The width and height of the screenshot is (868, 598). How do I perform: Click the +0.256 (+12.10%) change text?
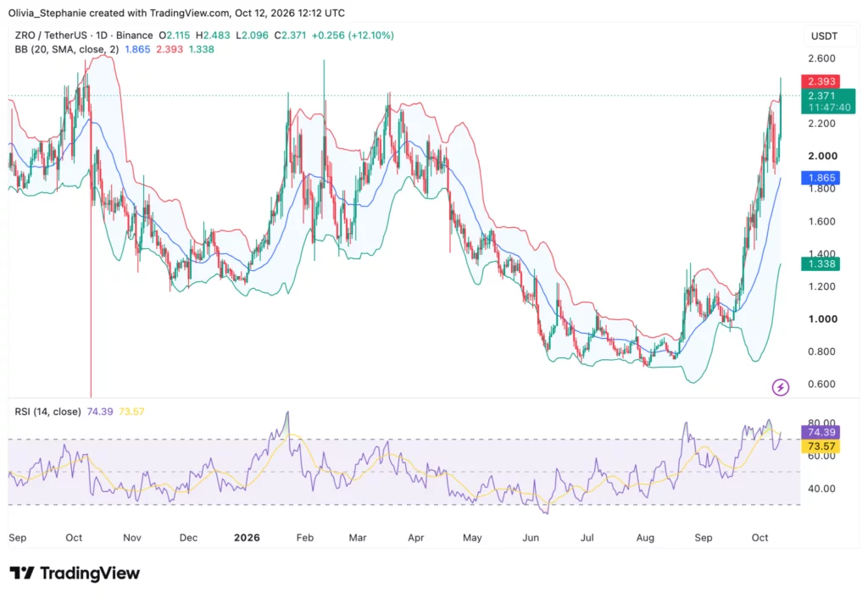[353, 36]
